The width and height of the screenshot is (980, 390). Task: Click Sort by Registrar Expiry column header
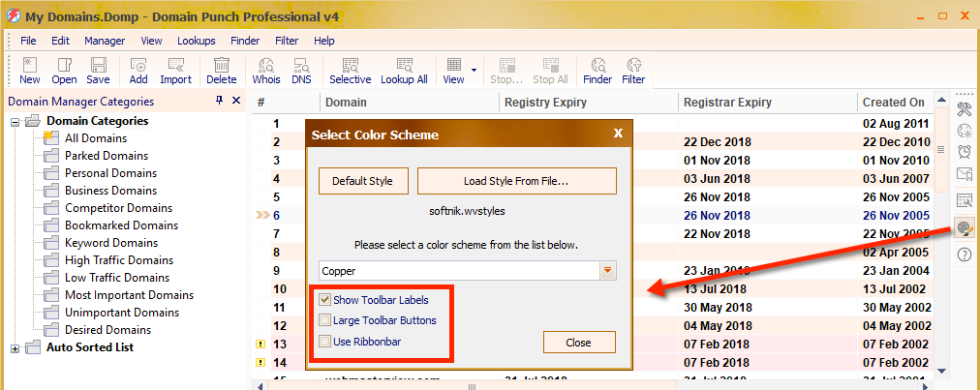coord(768,103)
